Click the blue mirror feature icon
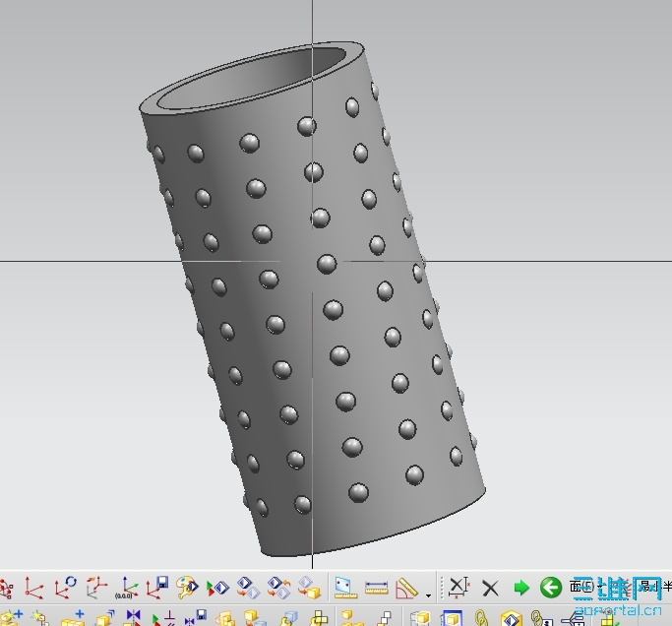Image resolution: width=672 pixels, height=626 pixels. 133,616
